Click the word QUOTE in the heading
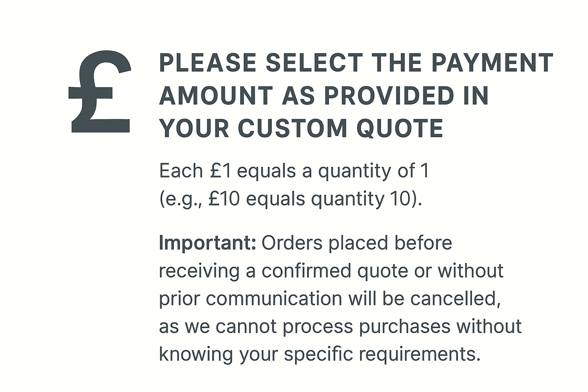This screenshot has width=588, height=392. (400, 129)
